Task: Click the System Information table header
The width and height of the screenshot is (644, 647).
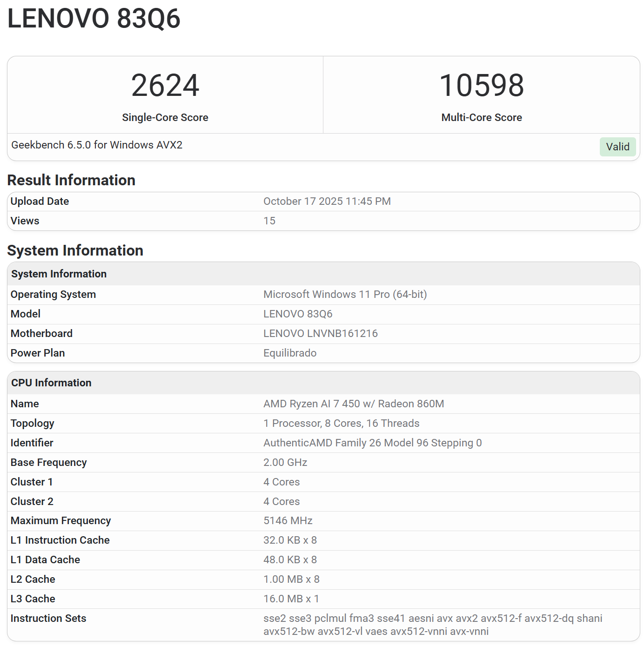Action: click(59, 274)
